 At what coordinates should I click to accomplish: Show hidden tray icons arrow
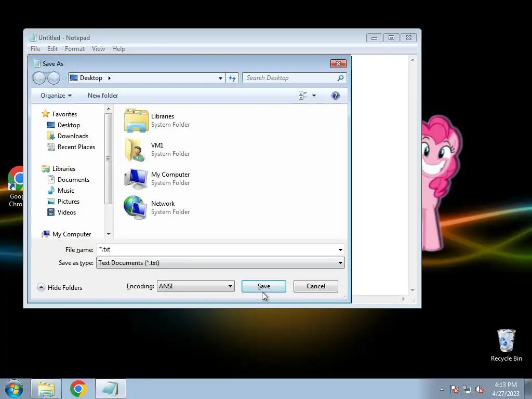442,389
